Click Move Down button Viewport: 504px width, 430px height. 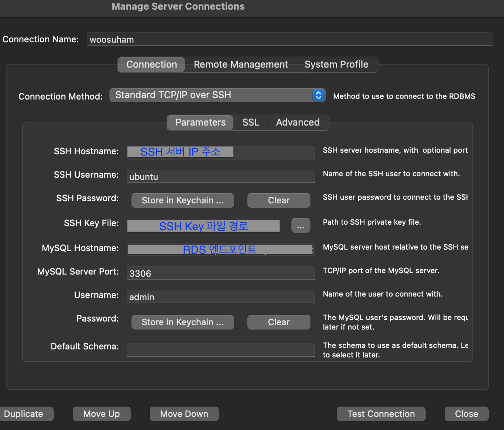coord(184,414)
